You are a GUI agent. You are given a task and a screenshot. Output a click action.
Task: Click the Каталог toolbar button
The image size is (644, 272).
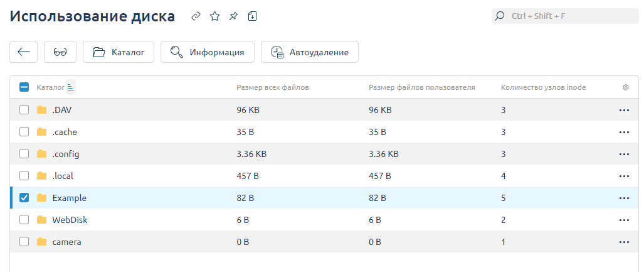point(119,52)
